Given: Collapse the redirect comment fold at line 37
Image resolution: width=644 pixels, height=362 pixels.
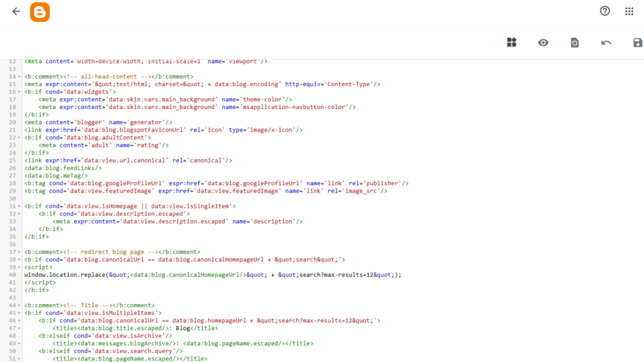Looking at the screenshot, I should click(x=19, y=252).
